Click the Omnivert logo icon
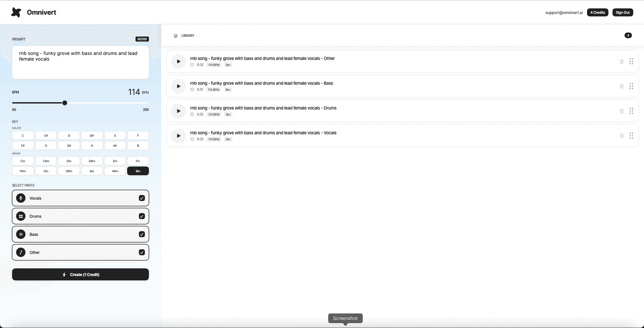This screenshot has height=328, width=644. click(16, 12)
